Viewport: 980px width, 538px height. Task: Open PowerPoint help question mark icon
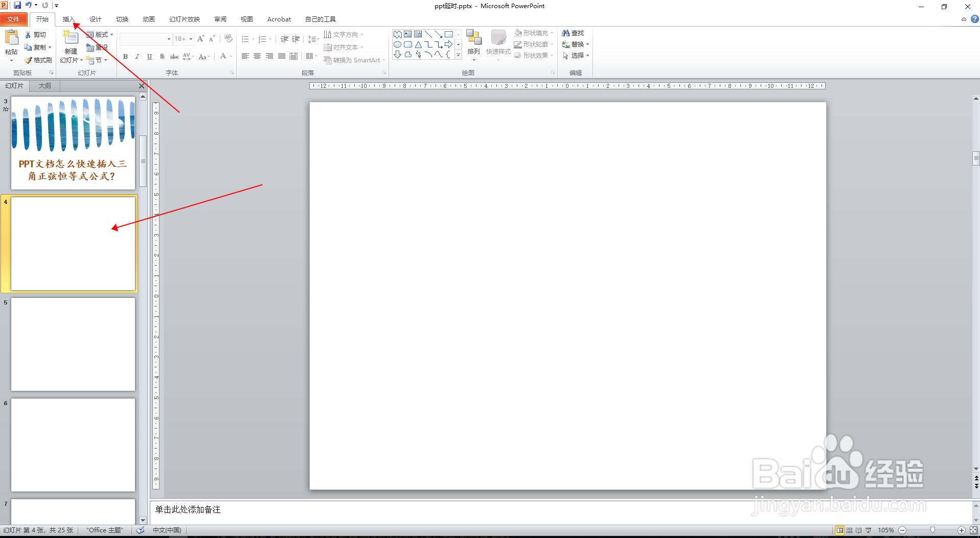click(x=974, y=19)
